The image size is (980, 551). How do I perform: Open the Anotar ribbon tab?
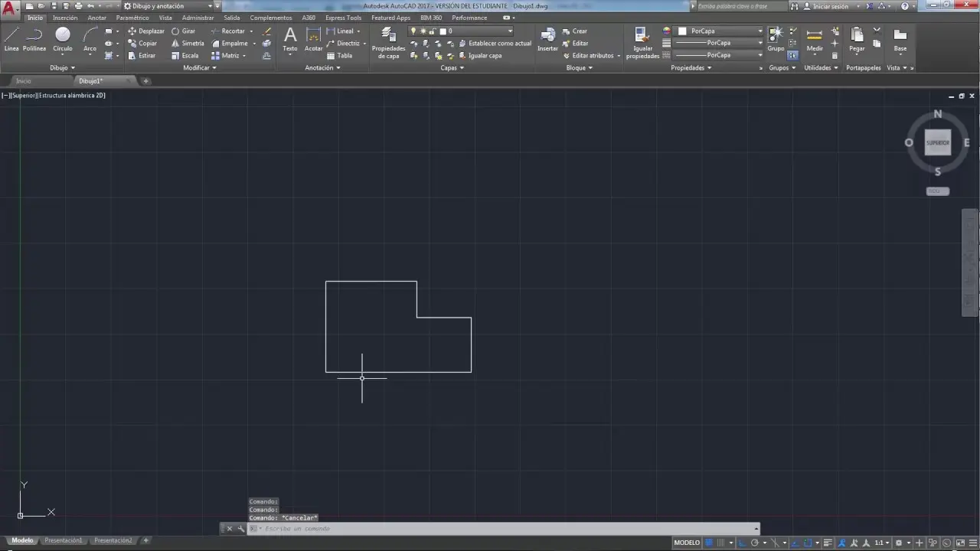click(x=97, y=18)
